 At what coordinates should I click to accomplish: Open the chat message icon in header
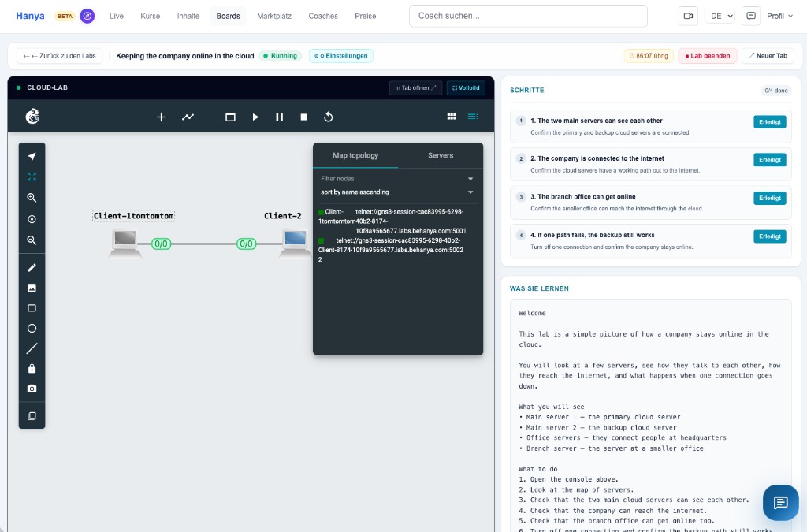pos(751,16)
